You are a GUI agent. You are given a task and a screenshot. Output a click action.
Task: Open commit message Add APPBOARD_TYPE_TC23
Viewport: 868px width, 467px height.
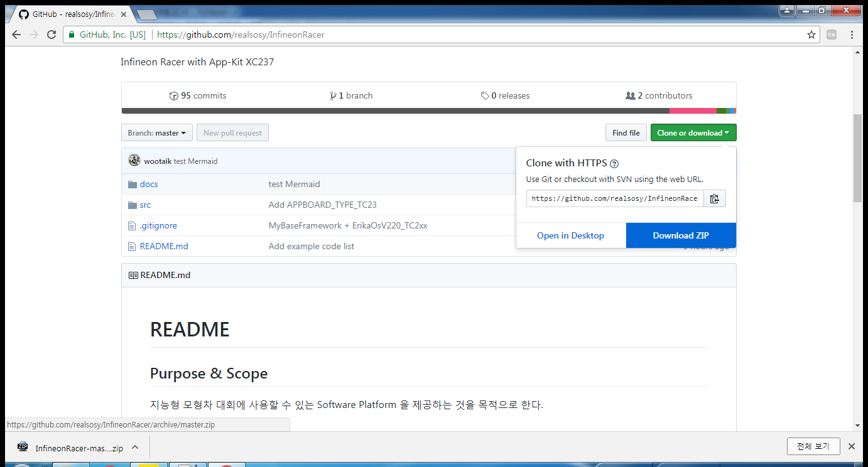pyautogui.click(x=322, y=205)
